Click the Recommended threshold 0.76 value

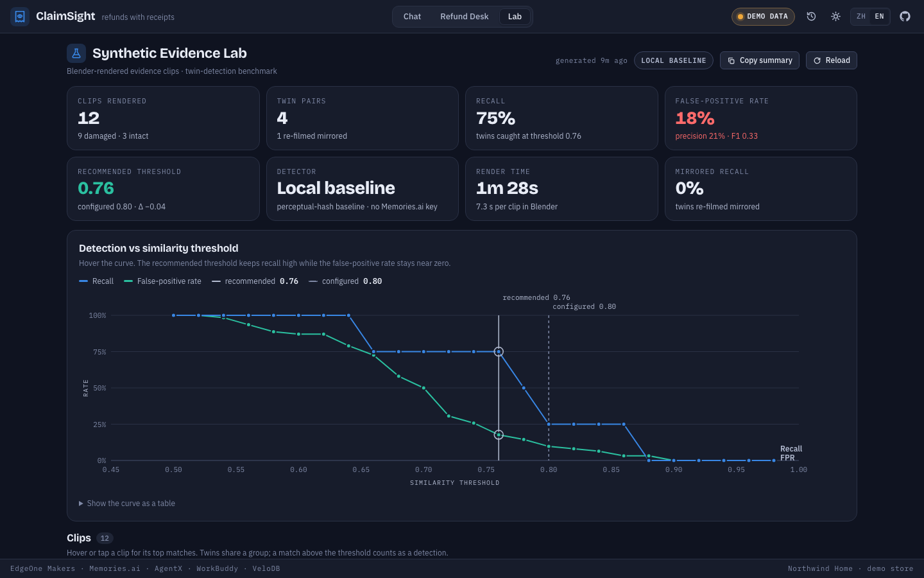click(x=96, y=188)
